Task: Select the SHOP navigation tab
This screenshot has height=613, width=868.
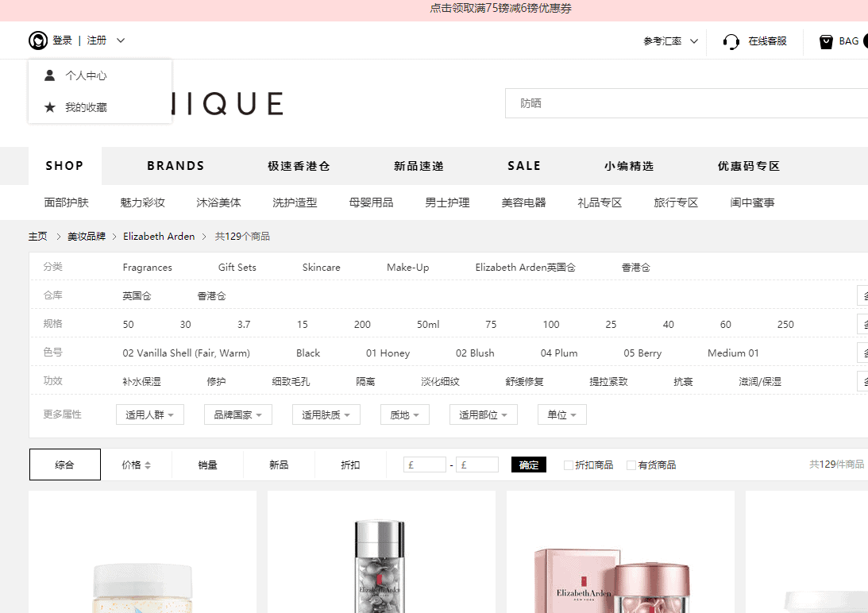Action: point(65,166)
